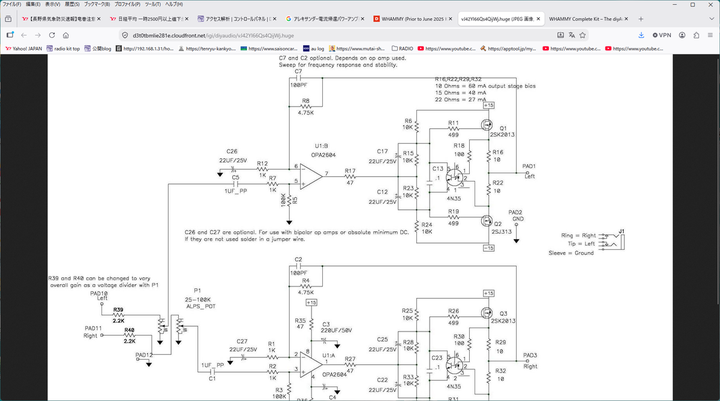Open the application hamburger menu

710,35
